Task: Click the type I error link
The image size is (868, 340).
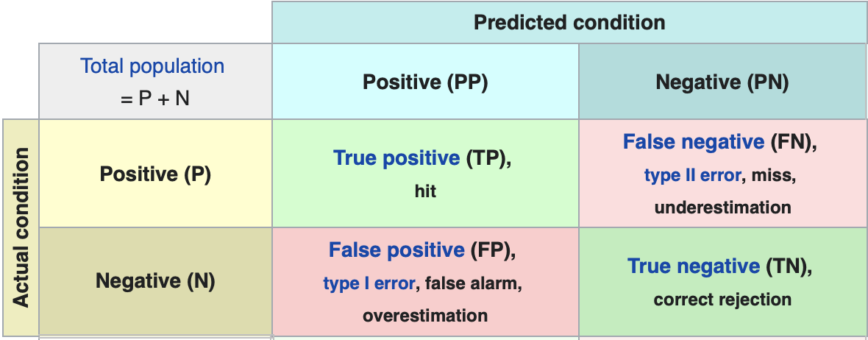Action: pos(369,283)
